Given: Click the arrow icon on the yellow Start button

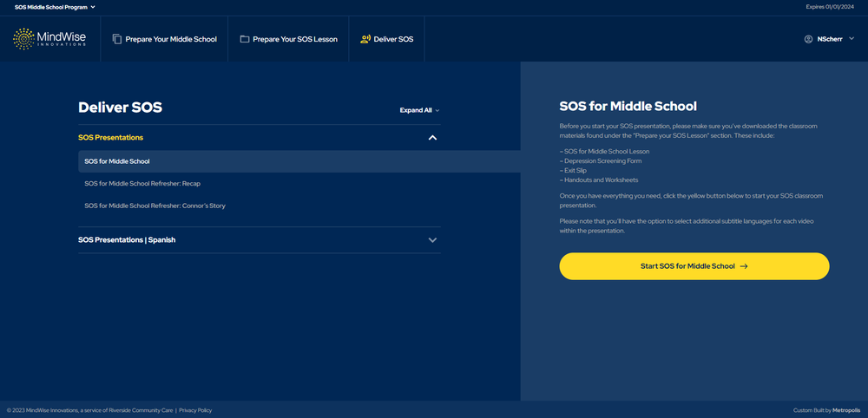Looking at the screenshot, I should (x=744, y=266).
